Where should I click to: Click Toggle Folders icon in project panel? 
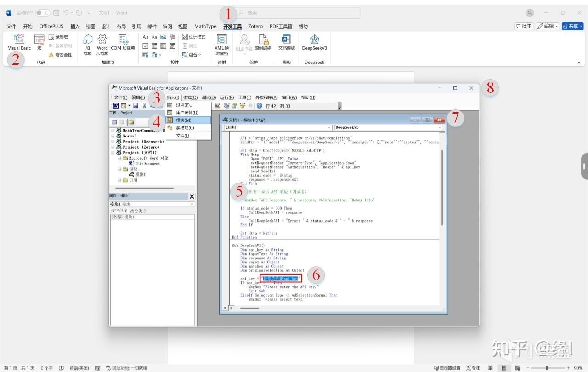[x=131, y=122]
